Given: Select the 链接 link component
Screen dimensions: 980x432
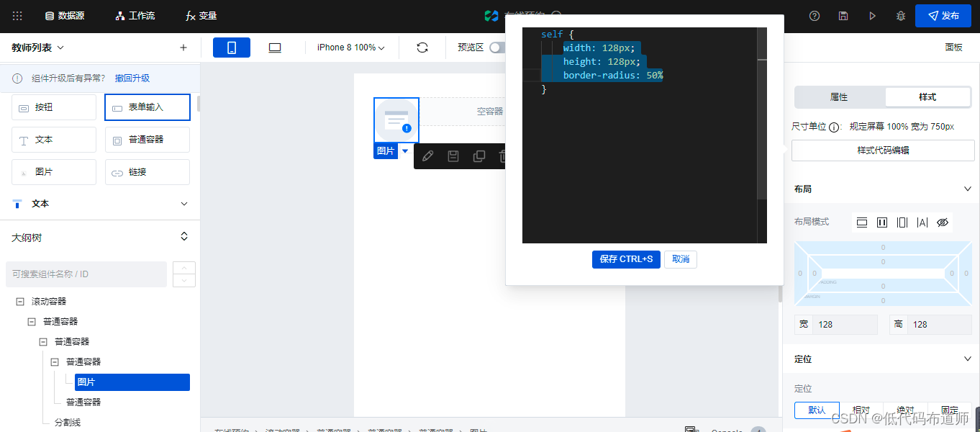Looking at the screenshot, I should click(x=148, y=172).
